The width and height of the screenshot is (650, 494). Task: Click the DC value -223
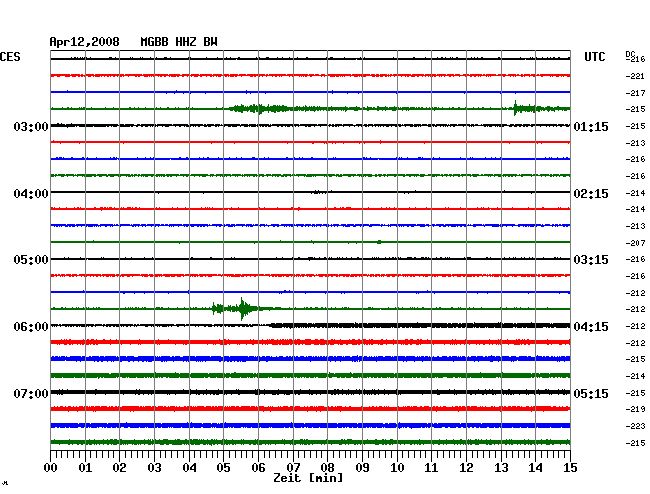coord(635,426)
